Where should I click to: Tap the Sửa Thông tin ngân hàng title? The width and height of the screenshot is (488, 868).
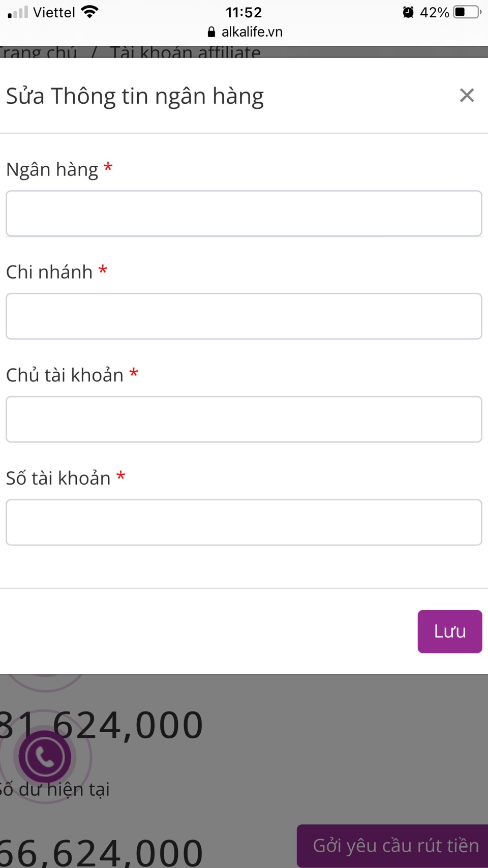pyautogui.click(x=135, y=96)
